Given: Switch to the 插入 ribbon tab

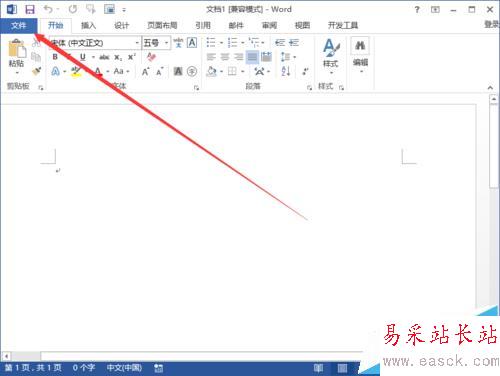Looking at the screenshot, I should [88, 26].
